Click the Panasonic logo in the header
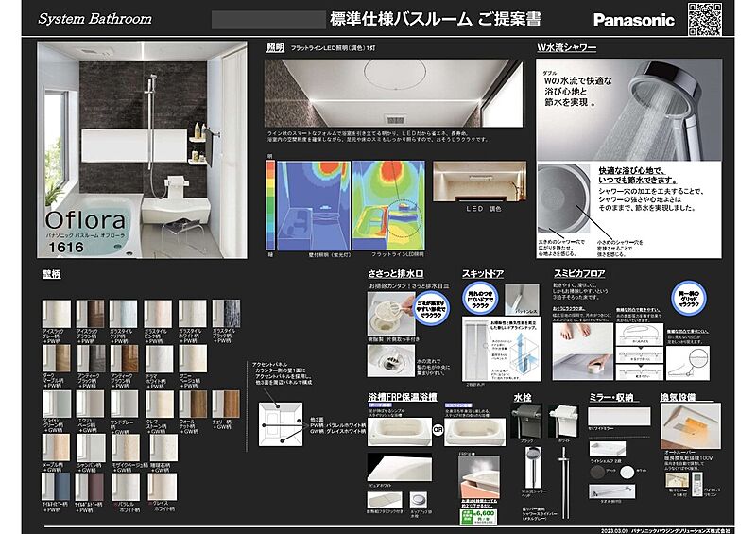This screenshot has width=756, height=534. click(633, 20)
